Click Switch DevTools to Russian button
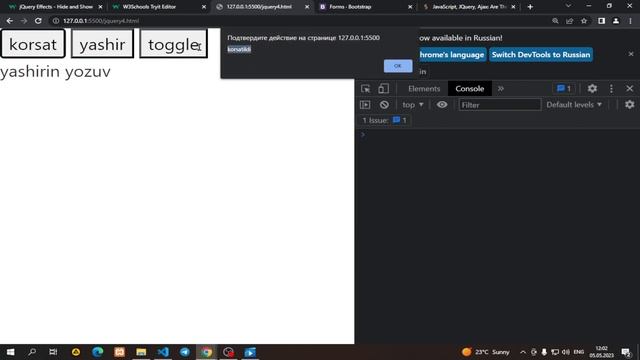The image size is (640, 360). click(540, 55)
